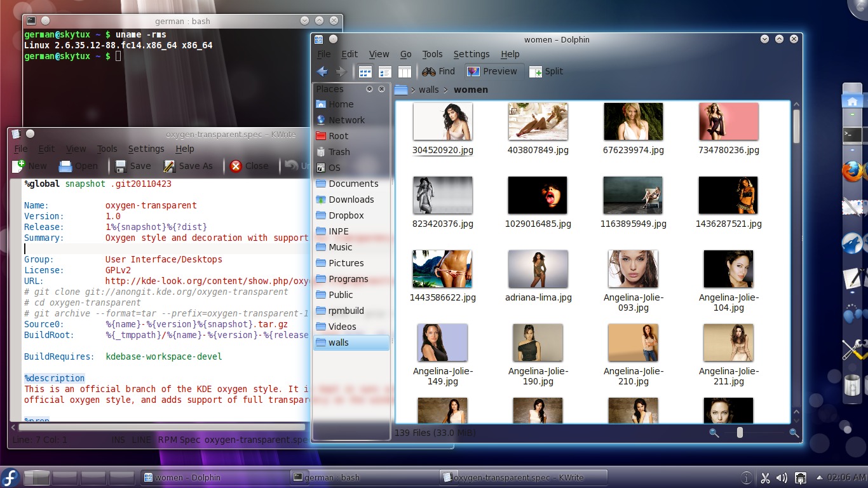Select thumbnail 304520920.jpg
The height and width of the screenshot is (488, 868).
pyautogui.click(x=442, y=121)
